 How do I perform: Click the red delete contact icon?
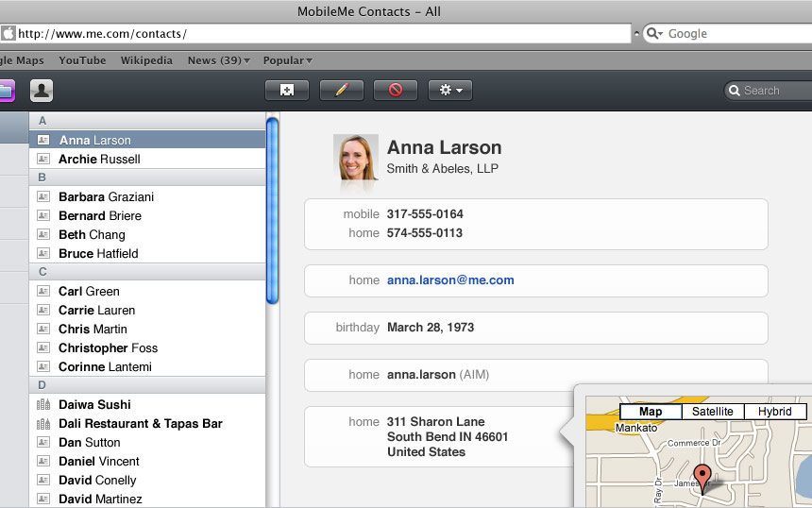coord(395,90)
